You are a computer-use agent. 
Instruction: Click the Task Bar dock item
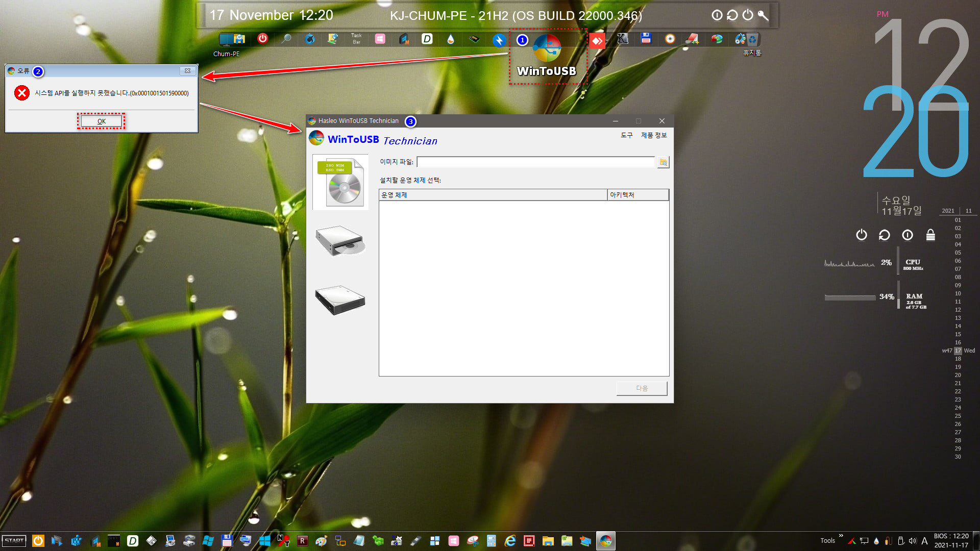tap(356, 39)
